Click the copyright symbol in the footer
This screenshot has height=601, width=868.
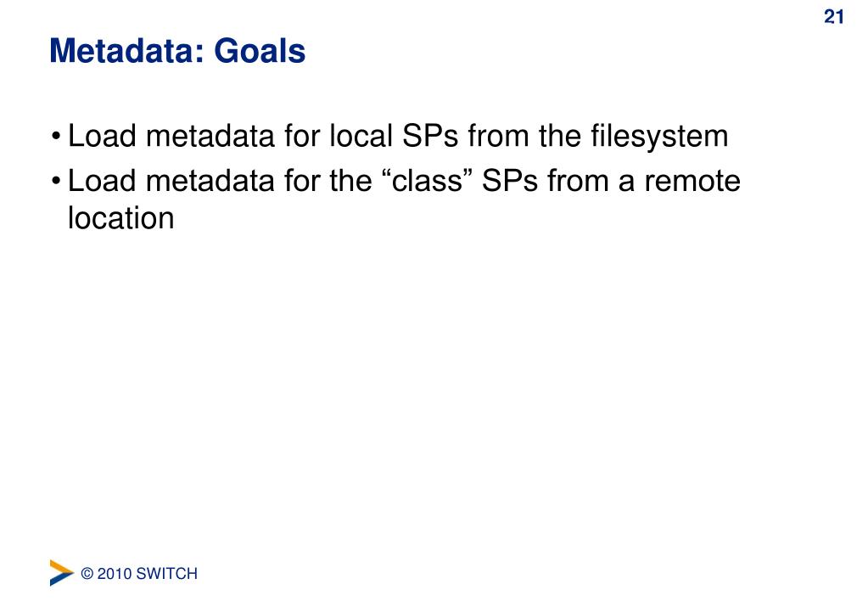tap(87, 573)
